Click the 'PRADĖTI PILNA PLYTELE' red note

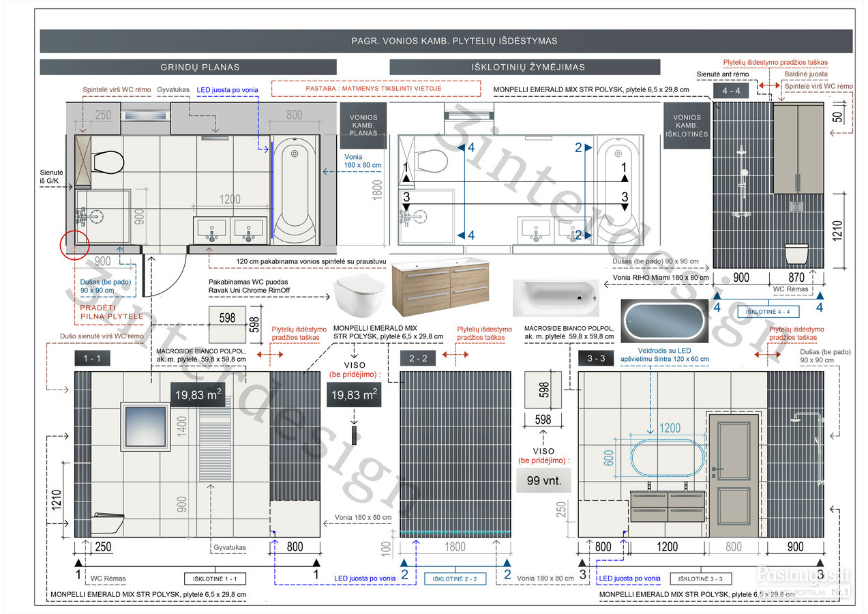pyautogui.click(x=113, y=311)
